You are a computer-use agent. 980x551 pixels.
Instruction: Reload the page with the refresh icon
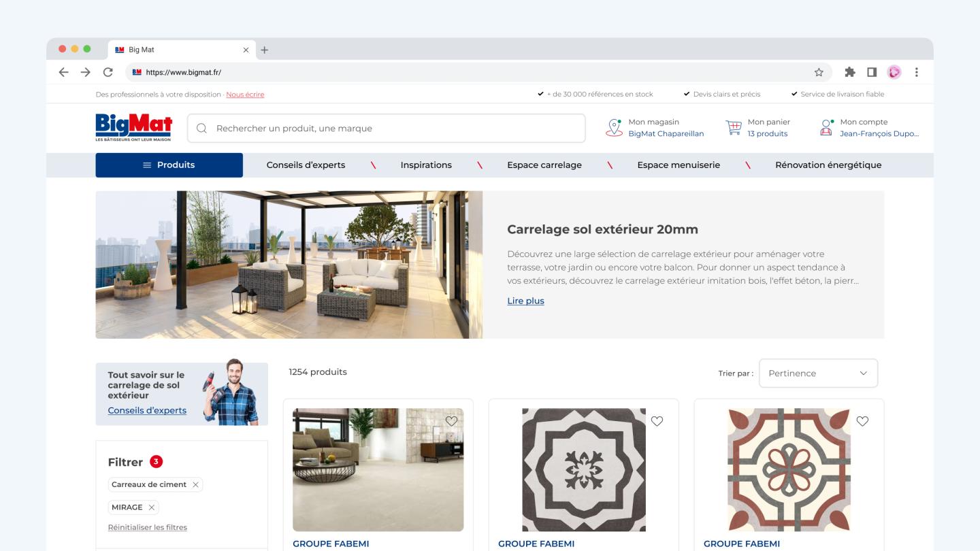pos(108,72)
